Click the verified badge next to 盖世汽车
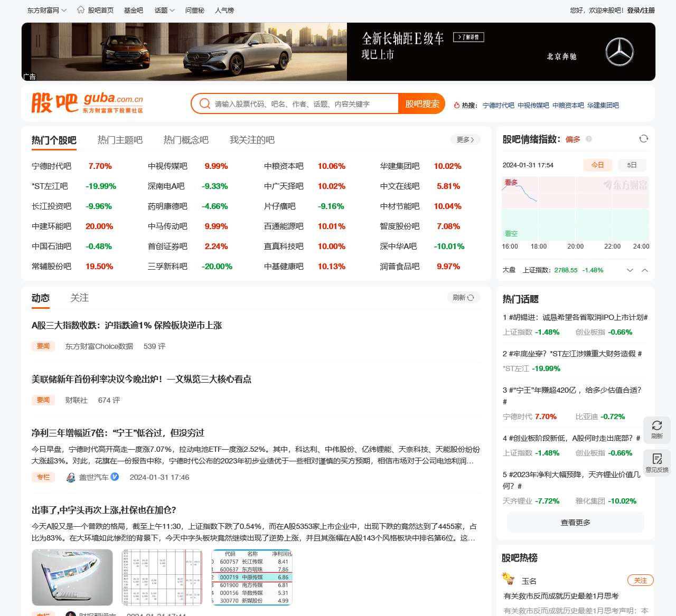This screenshot has height=616, width=676. pyautogui.click(x=115, y=477)
